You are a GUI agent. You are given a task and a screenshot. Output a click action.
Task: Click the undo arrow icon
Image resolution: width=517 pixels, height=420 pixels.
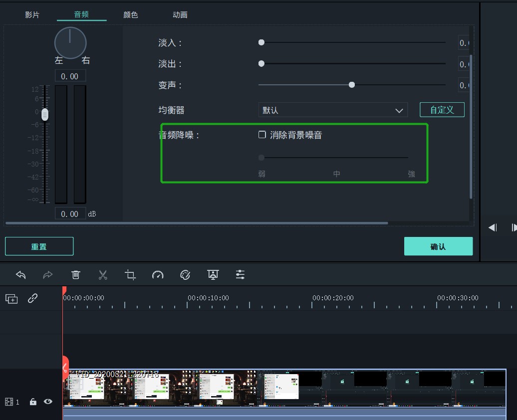[21, 275]
